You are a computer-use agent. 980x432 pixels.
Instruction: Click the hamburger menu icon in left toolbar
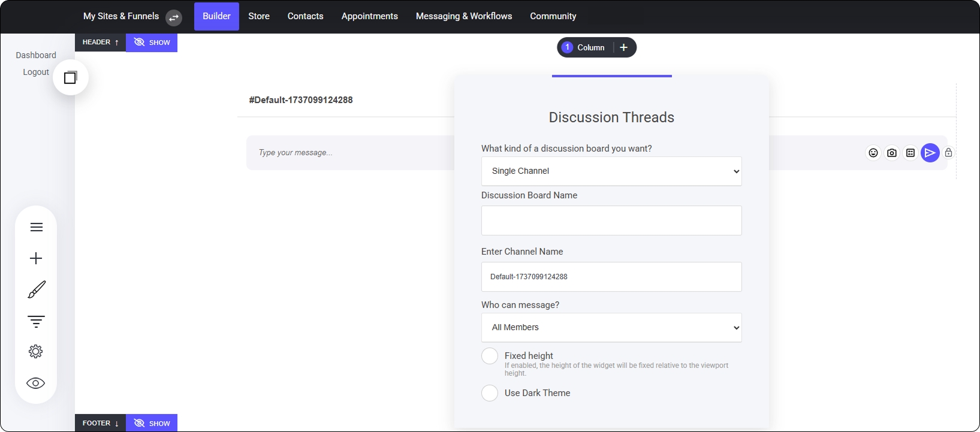(36, 227)
